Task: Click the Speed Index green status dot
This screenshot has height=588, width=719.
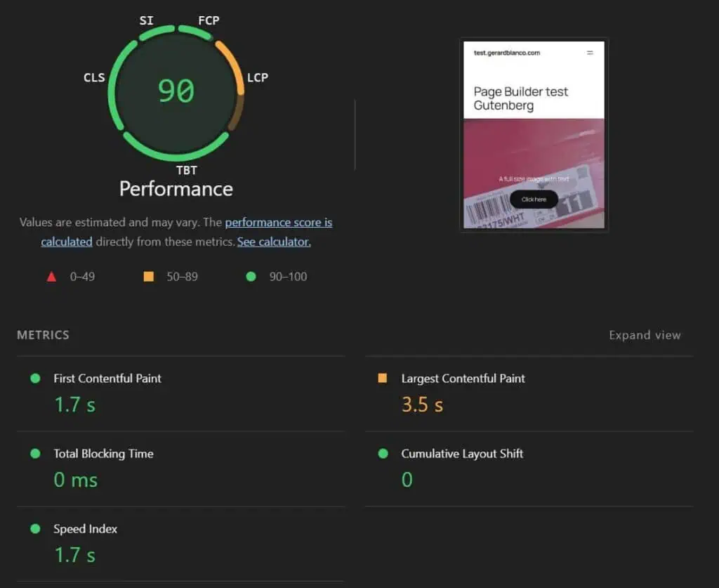Action: [35, 529]
